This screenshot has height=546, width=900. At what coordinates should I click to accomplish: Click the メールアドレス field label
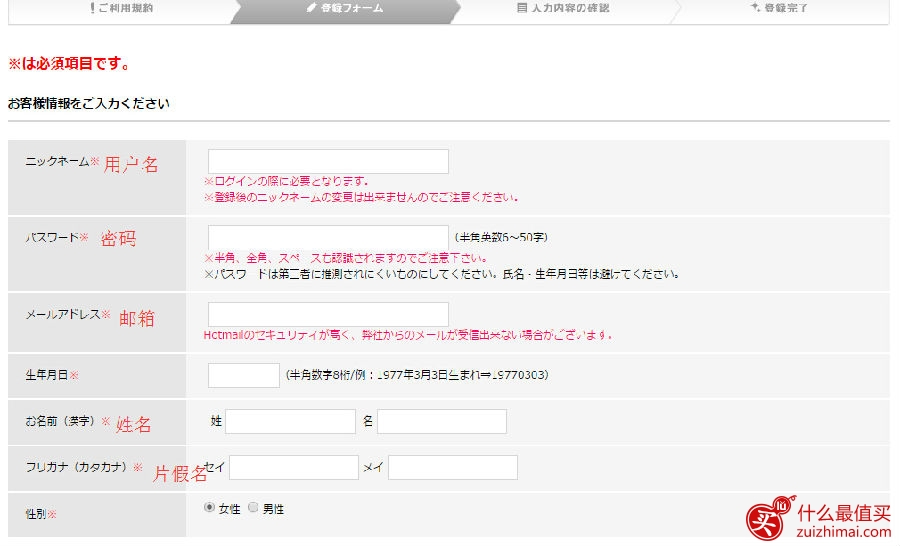(x=63, y=315)
